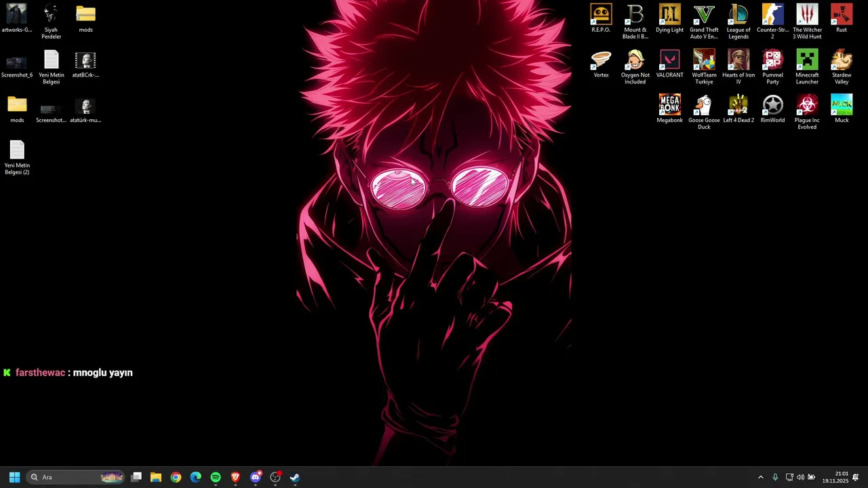Open the network status tray icon
Screen dimensions: 868x488
pyautogui.click(x=789, y=477)
